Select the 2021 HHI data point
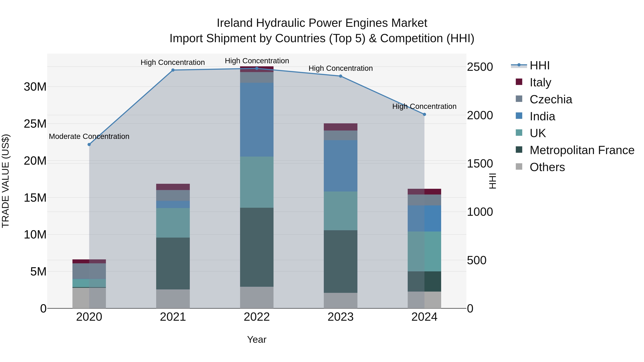Viewport: 644px width, 362px height. coord(173,70)
